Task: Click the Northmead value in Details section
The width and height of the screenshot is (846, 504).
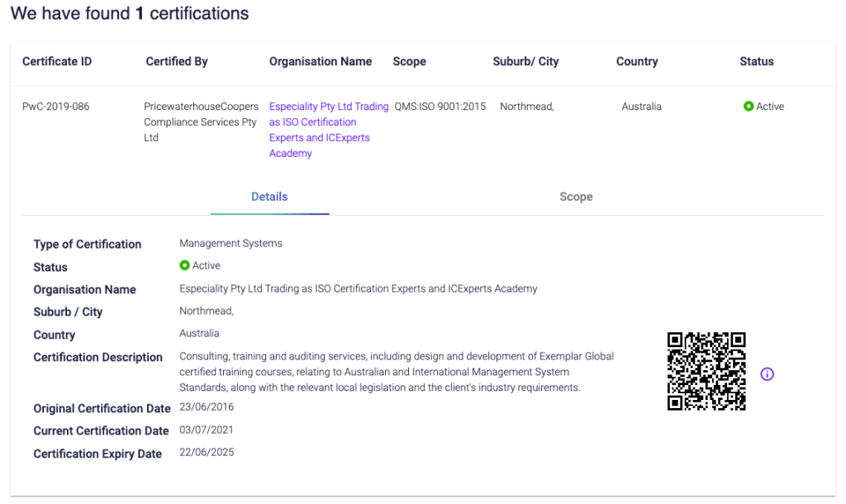Action: (207, 311)
